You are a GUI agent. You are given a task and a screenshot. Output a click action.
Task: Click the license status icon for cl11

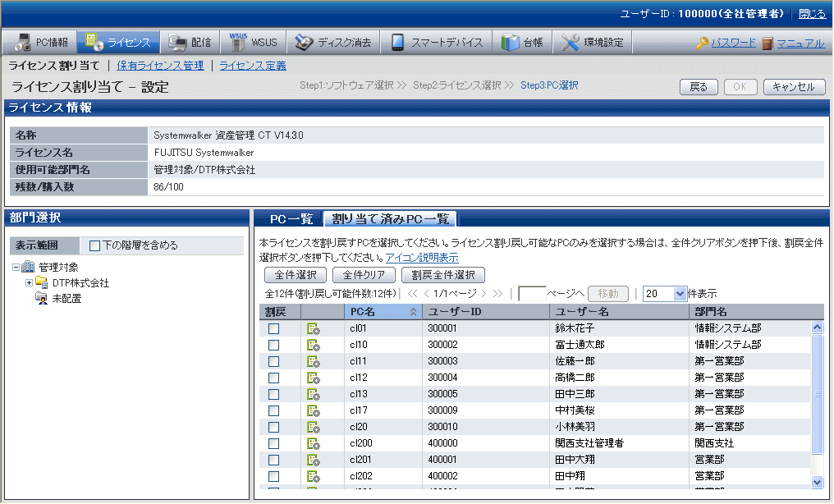314,362
